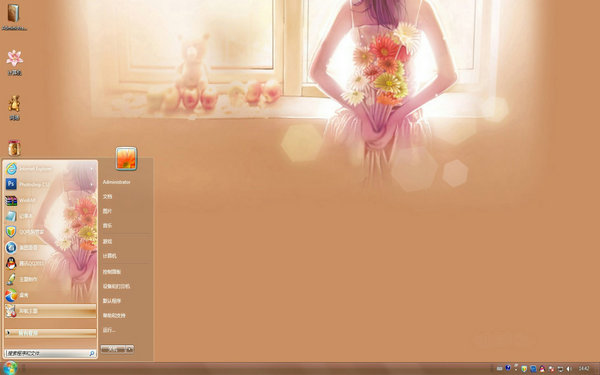
Task: Open Documents (文档) from Start menu
Action: 108,197
